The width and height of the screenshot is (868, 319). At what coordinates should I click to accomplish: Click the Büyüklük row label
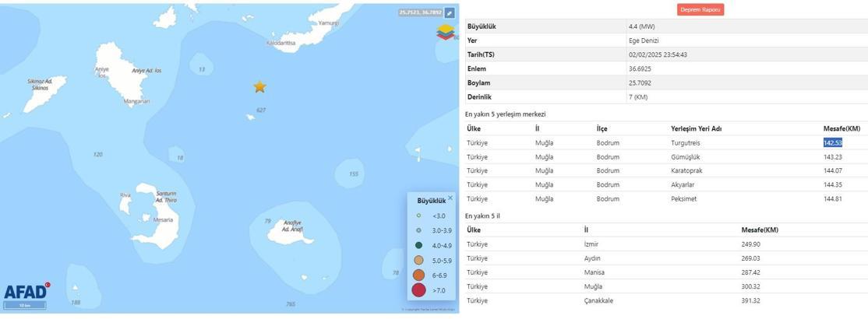pyautogui.click(x=481, y=26)
